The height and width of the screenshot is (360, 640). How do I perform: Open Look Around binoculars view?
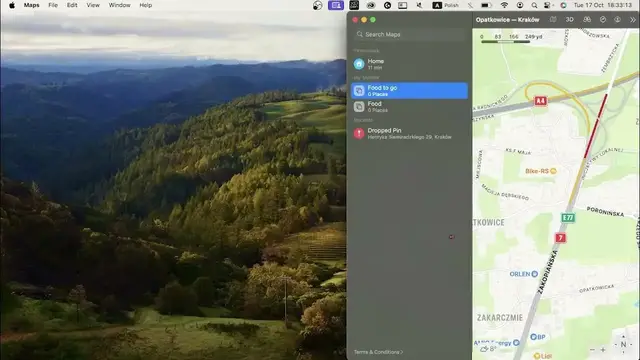point(587,20)
